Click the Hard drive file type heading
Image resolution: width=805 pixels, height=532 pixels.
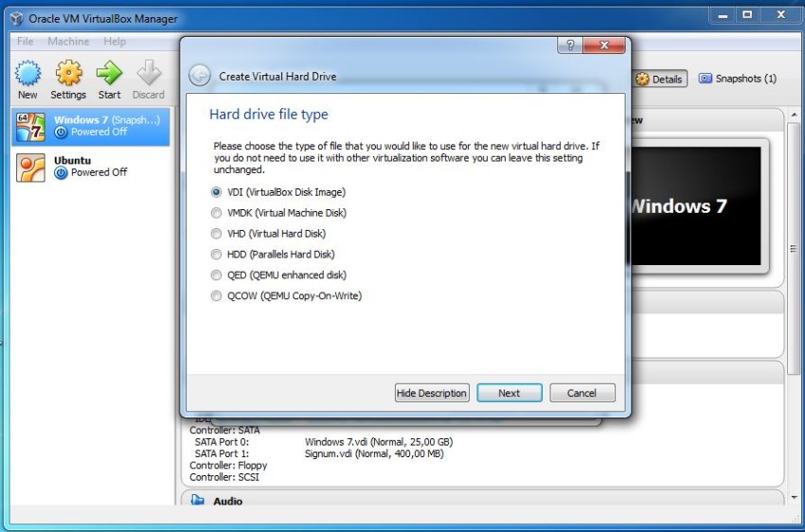[269, 114]
